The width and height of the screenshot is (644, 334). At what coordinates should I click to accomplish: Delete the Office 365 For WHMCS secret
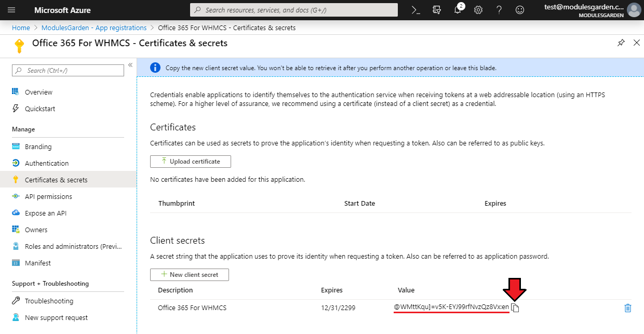click(x=627, y=308)
